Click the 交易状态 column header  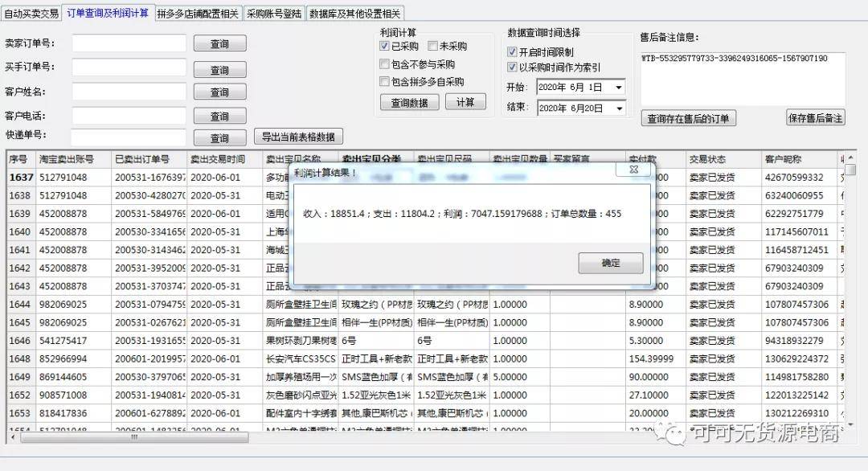(x=706, y=159)
